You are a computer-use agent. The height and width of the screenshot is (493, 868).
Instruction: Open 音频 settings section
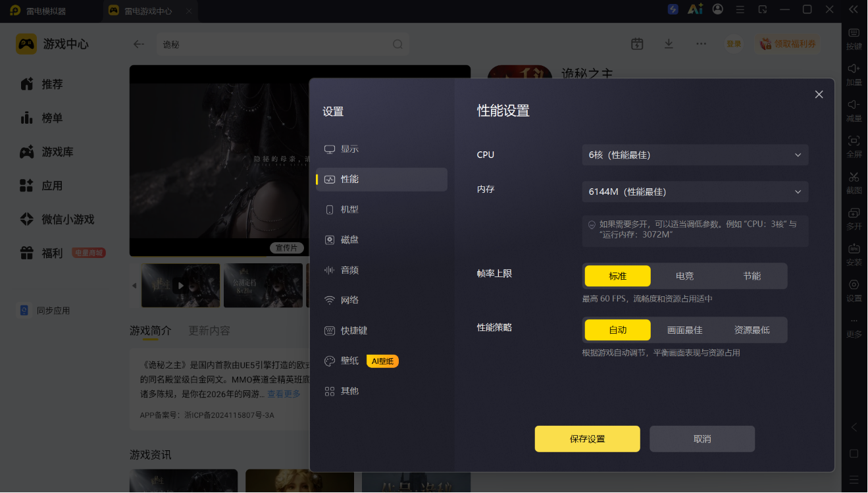(x=382, y=271)
